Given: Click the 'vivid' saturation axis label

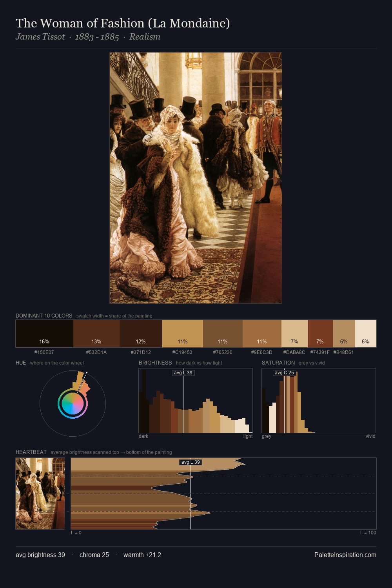Looking at the screenshot, I should click(370, 436).
